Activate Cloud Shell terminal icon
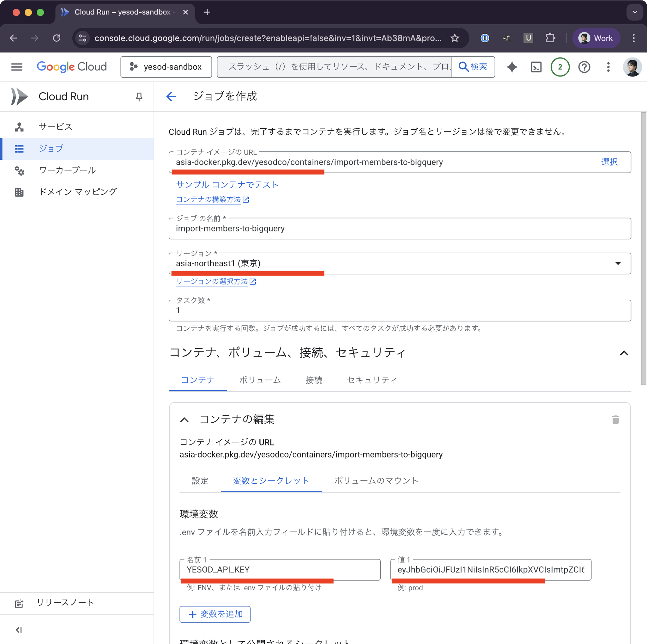This screenshot has width=647, height=644. coord(536,67)
